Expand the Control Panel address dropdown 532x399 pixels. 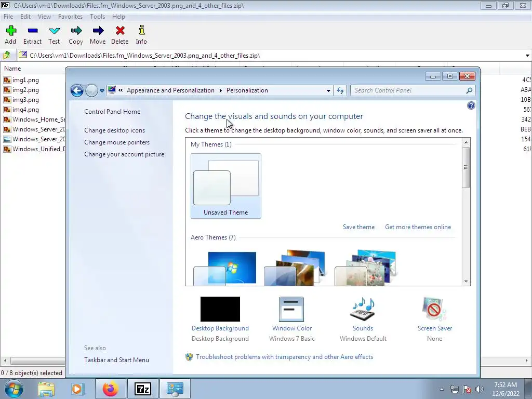pyautogui.click(x=328, y=90)
